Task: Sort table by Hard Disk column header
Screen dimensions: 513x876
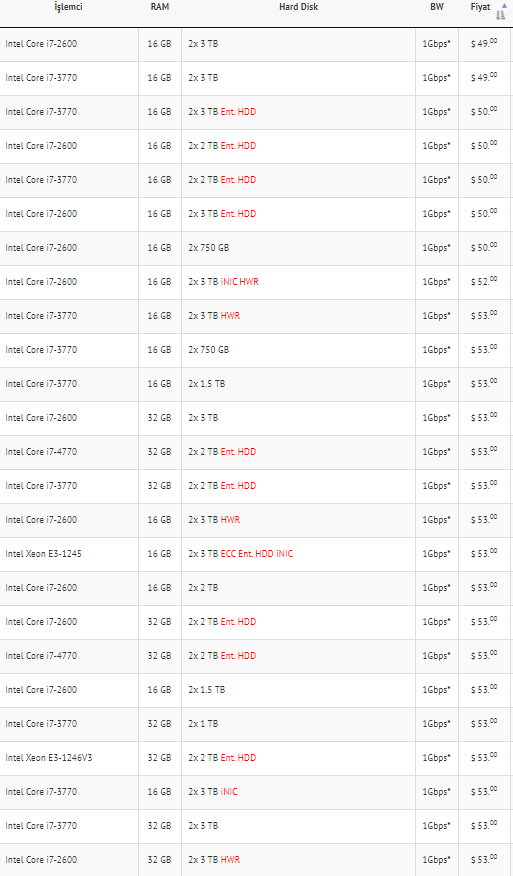Action: tap(298, 7)
